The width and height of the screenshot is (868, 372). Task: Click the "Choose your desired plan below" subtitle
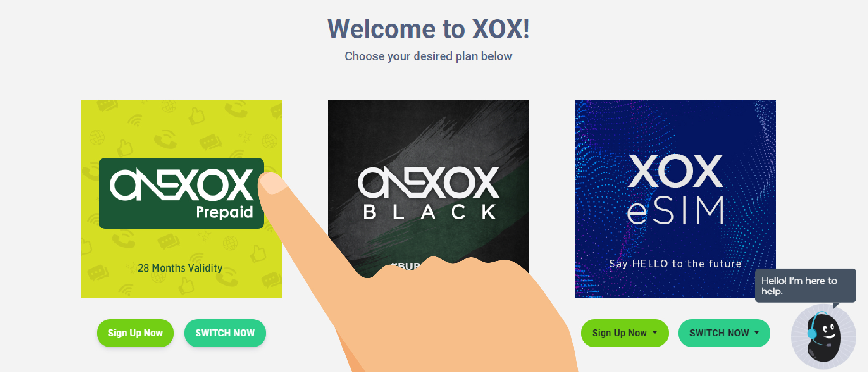click(429, 56)
